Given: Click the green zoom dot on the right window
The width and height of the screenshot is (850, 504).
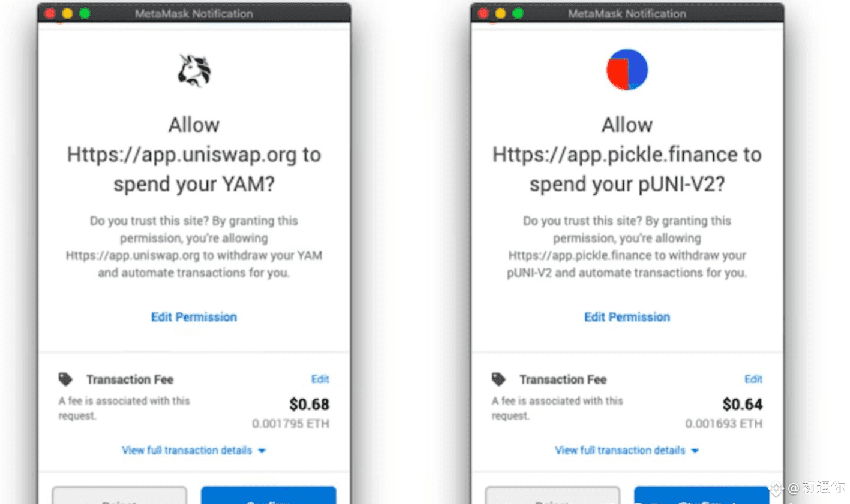Looking at the screenshot, I should pyautogui.click(x=518, y=13).
